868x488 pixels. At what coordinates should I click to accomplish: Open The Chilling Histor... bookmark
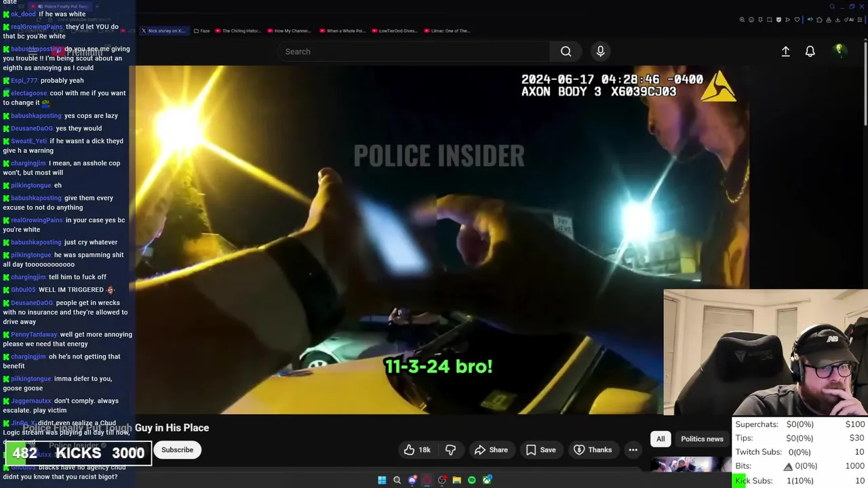pos(237,30)
